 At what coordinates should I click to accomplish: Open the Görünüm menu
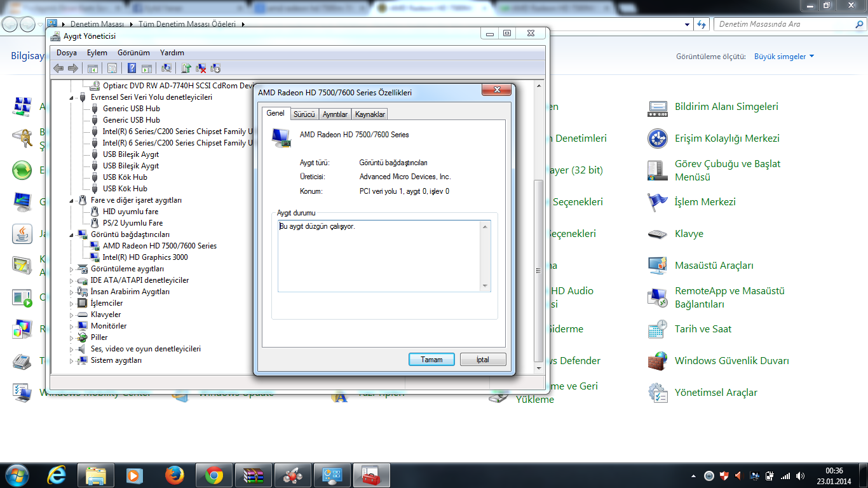pos(133,53)
